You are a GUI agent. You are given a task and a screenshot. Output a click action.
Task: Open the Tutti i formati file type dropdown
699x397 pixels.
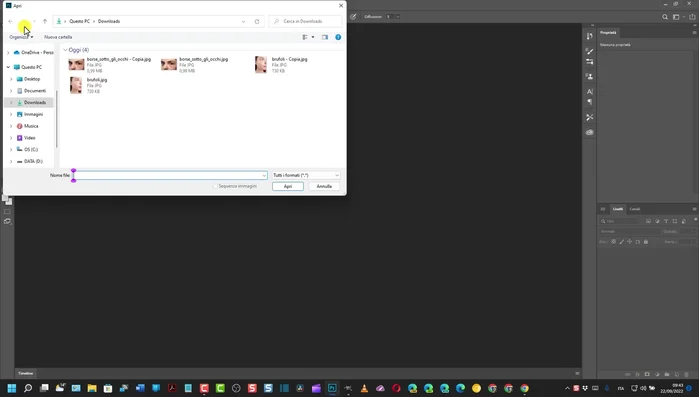(306, 175)
